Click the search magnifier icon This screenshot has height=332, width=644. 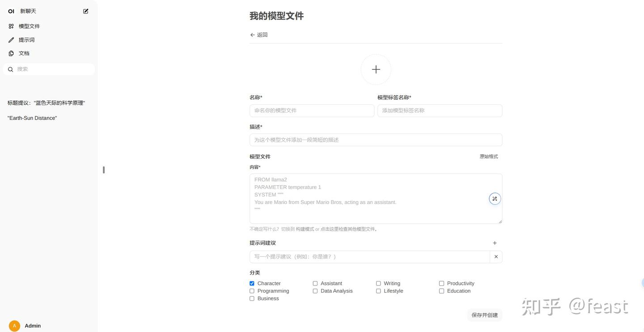click(x=11, y=69)
